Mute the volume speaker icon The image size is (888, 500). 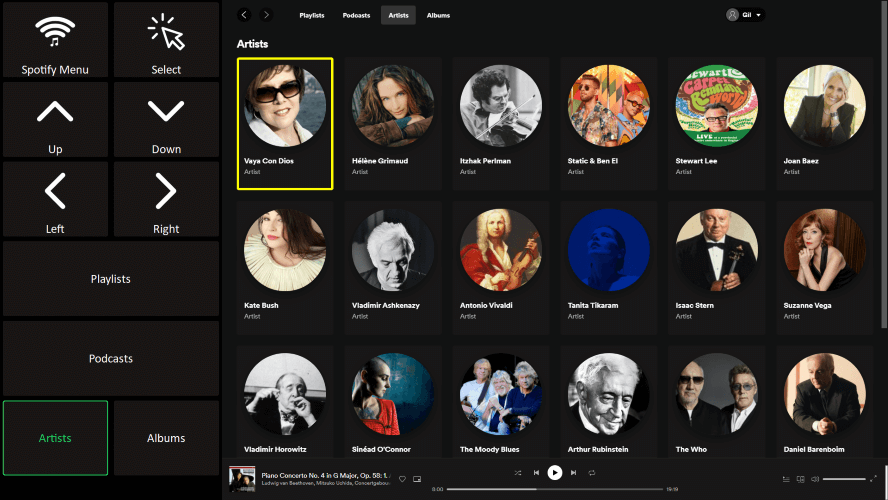pyautogui.click(x=815, y=479)
